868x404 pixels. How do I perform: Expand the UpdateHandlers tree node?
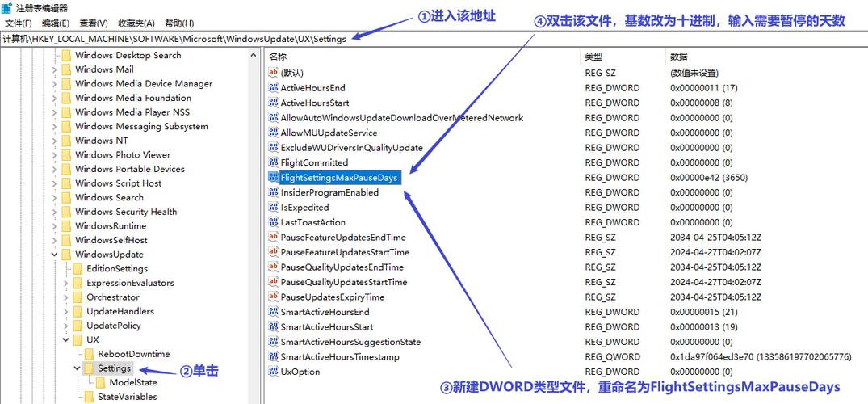(x=66, y=311)
